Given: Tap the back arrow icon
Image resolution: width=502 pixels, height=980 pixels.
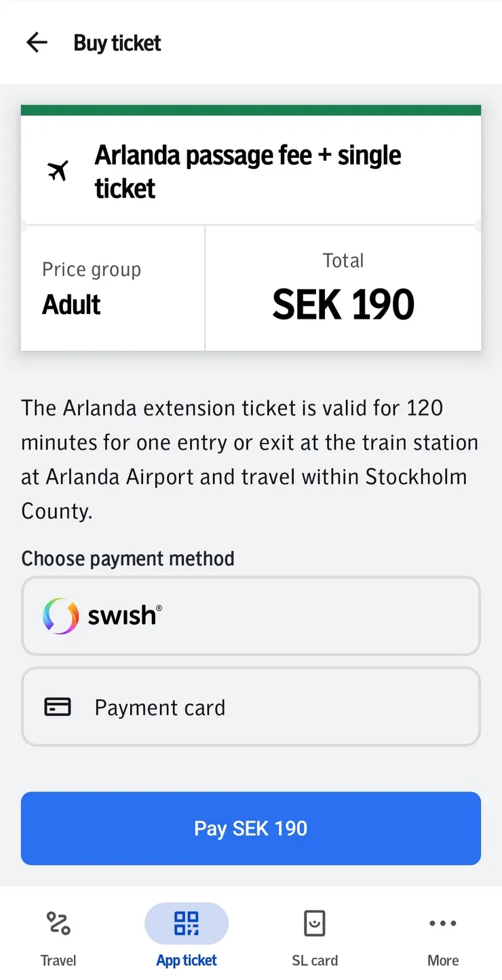Looking at the screenshot, I should 37,43.
